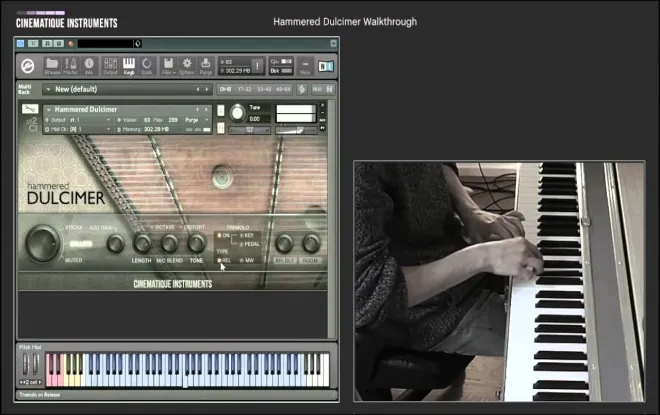Image resolution: width=660 pixels, height=415 pixels.
Task: Go to next multi with right arrow
Action: point(207,89)
